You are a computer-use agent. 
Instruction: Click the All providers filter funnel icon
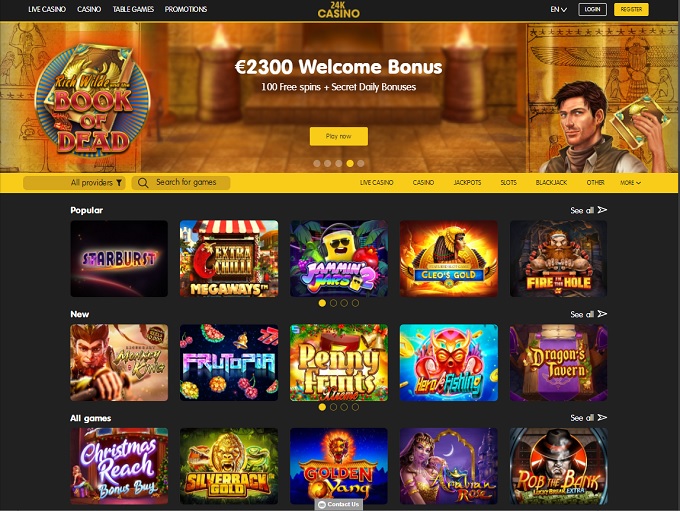click(x=119, y=183)
